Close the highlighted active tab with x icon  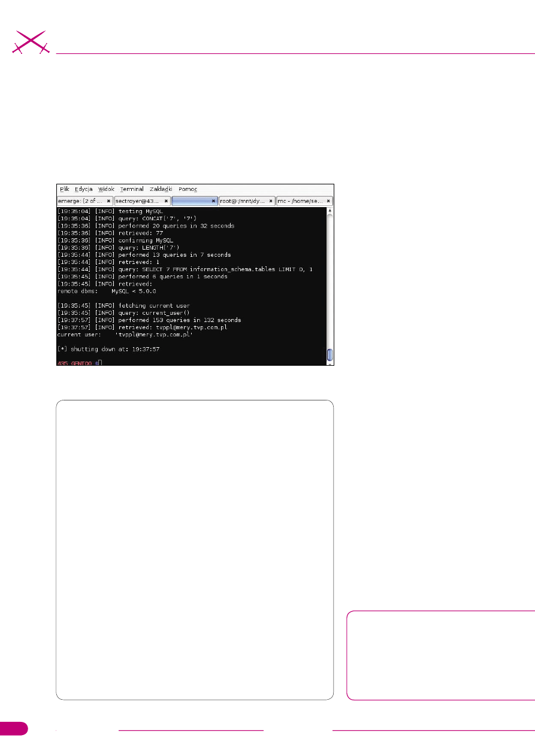click(x=213, y=202)
